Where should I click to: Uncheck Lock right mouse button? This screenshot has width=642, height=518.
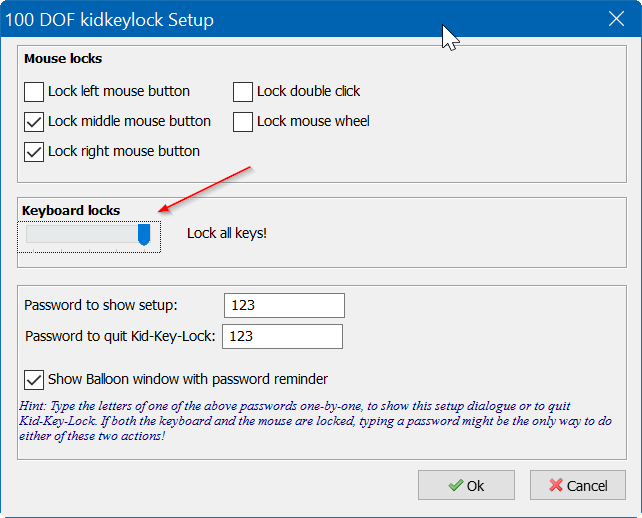coord(34,152)
